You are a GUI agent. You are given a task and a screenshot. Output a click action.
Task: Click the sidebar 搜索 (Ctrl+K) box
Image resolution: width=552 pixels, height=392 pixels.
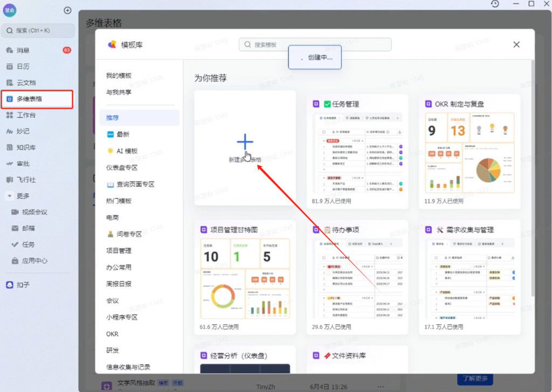[x=38, y=31]
